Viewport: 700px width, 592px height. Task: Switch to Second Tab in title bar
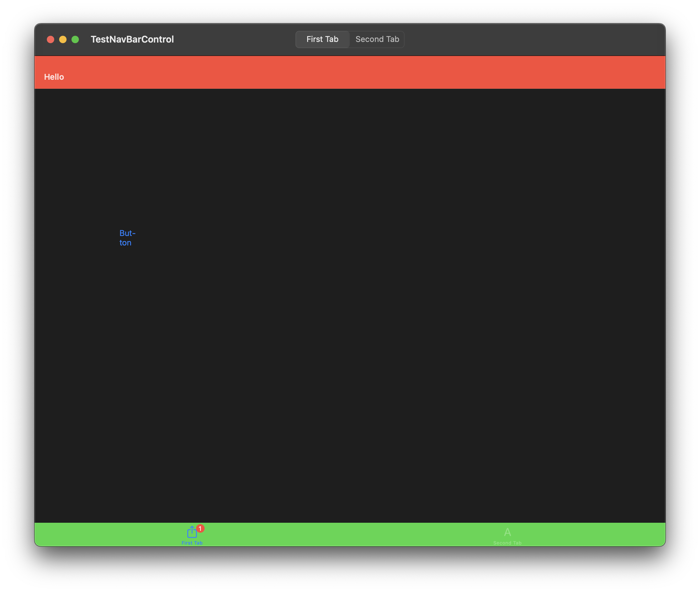(377, 39)
